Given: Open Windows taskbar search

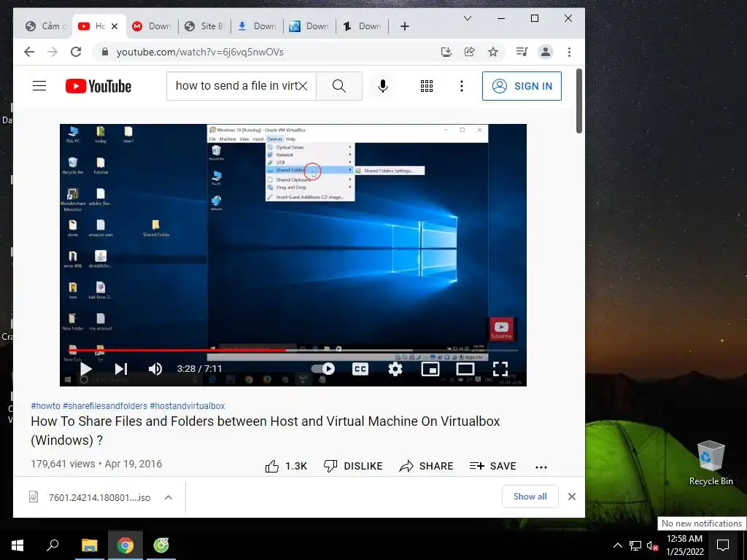Looking at the screenshot, I should click(53, 545).
